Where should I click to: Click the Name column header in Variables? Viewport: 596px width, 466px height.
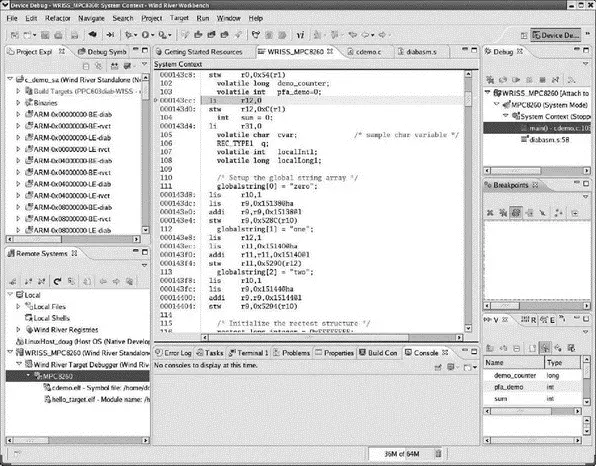[x=514, y=363]
